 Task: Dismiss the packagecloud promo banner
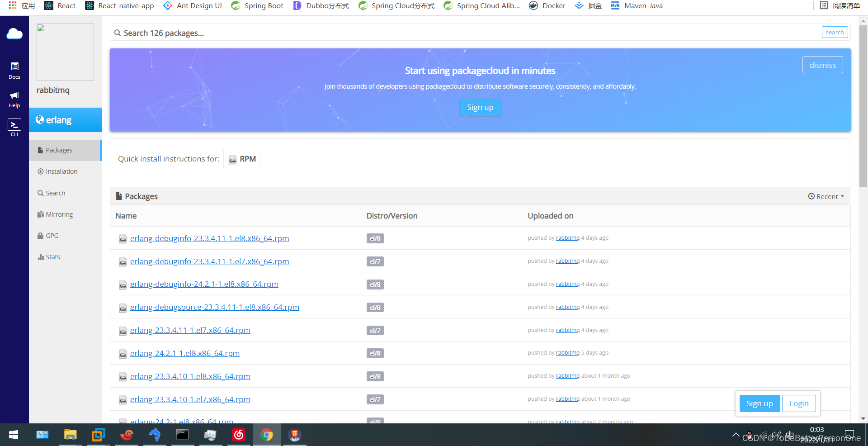click(x=822, y=65)
